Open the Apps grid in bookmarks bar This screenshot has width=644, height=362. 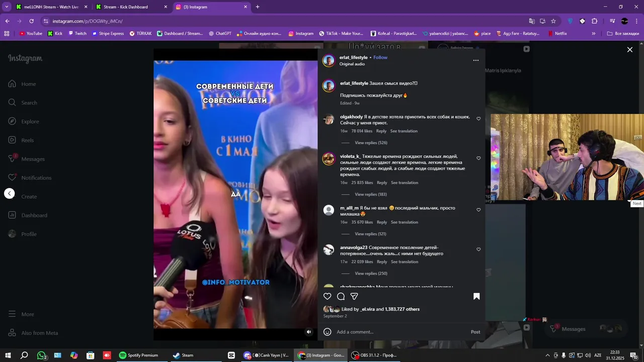[x=7, y=34]
